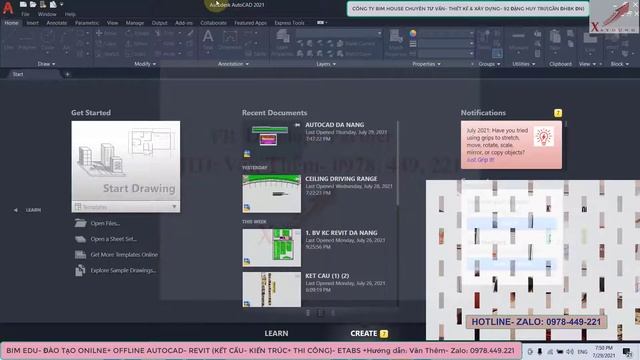Switch to the View ribbon tab
The width and height of the screenshot is (640, 360).
112,23
